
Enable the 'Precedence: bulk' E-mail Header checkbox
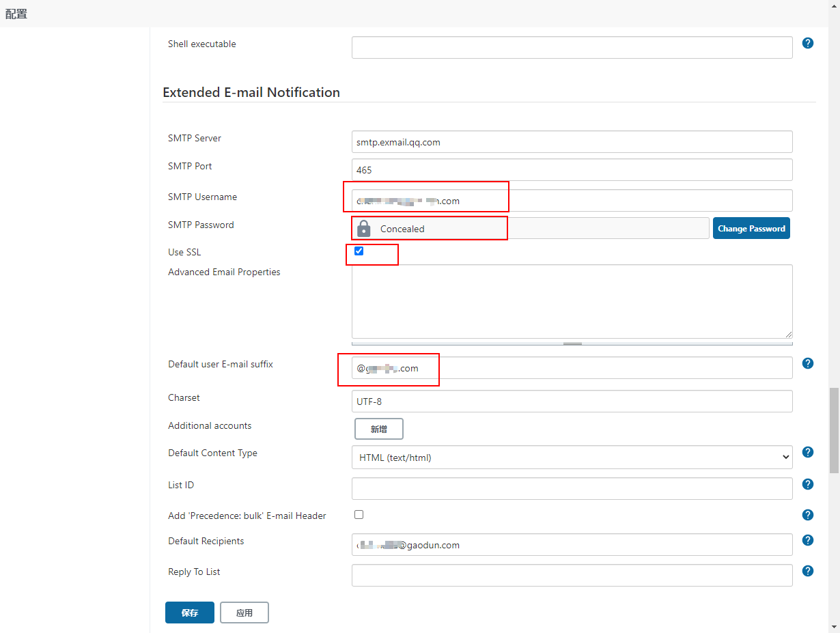coord(359,514)
